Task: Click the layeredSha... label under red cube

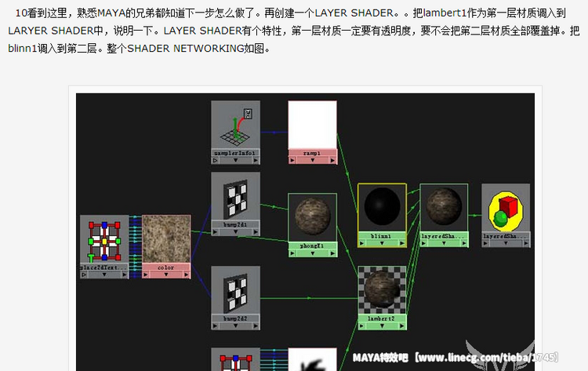Action: (505, 236)
